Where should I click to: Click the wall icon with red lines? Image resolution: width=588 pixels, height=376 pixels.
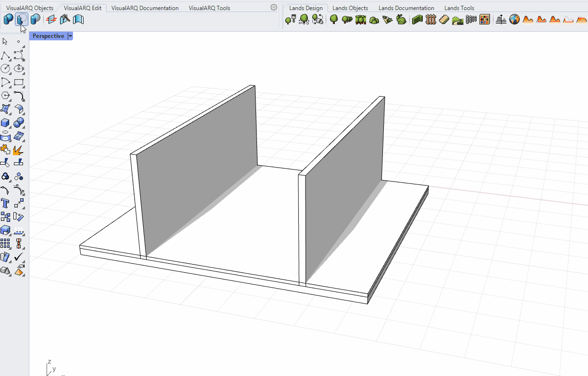(x=51, y=19)
